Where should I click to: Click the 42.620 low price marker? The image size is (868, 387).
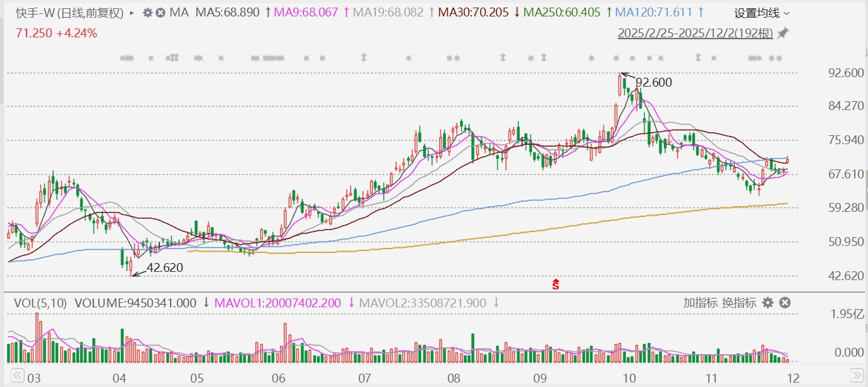tap(164, 268)
